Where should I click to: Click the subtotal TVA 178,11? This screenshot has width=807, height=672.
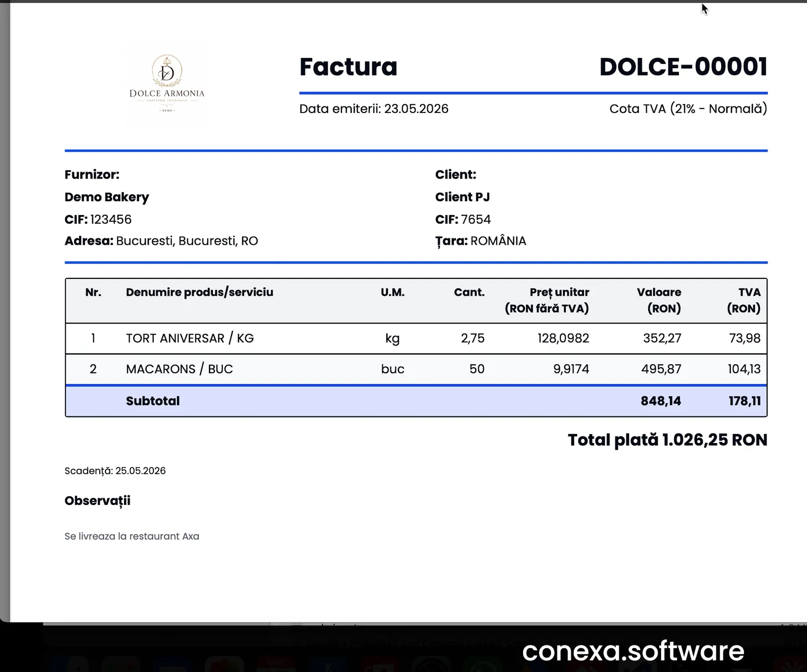click(744, 401)
